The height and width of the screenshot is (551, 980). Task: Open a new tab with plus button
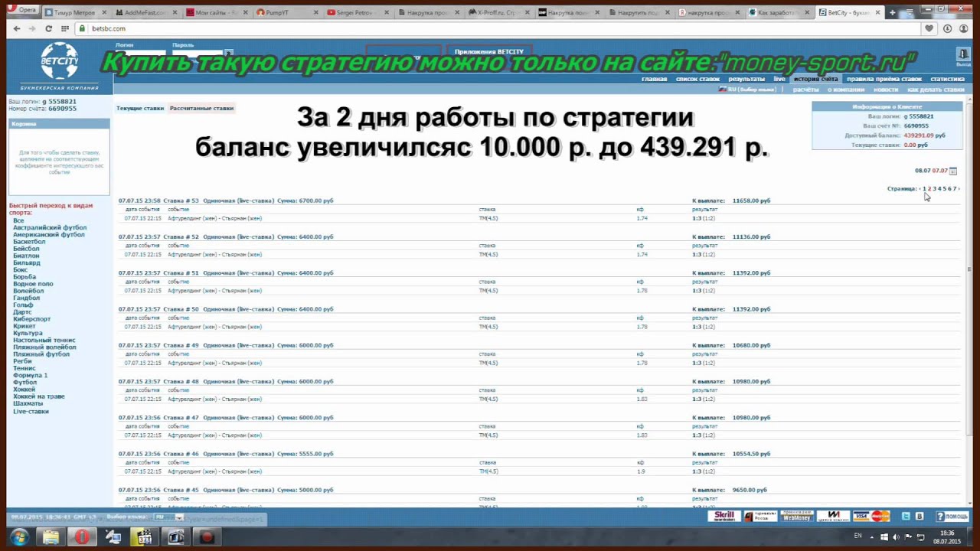pyautogui.click(x=892, y=12)
